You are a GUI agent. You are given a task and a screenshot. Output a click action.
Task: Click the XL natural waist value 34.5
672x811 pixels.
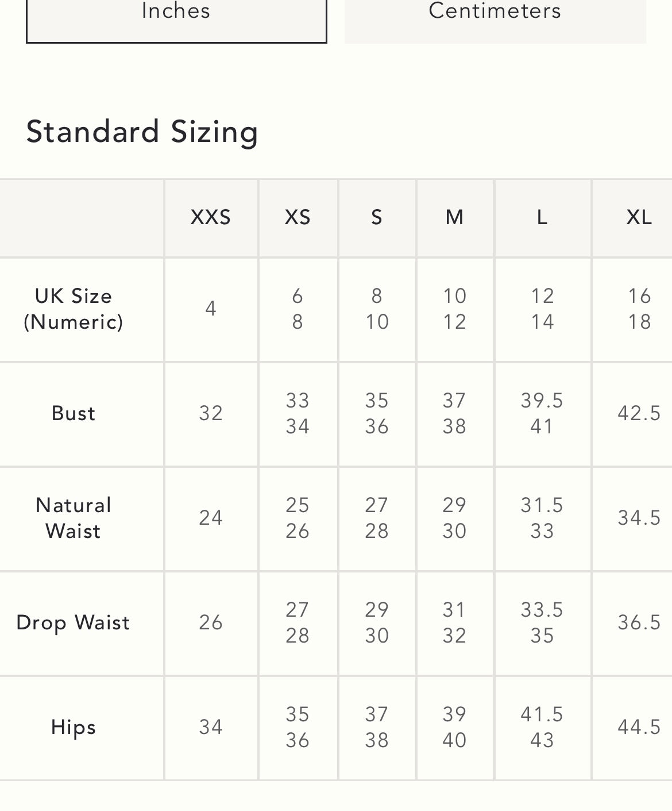pos(639,518)
